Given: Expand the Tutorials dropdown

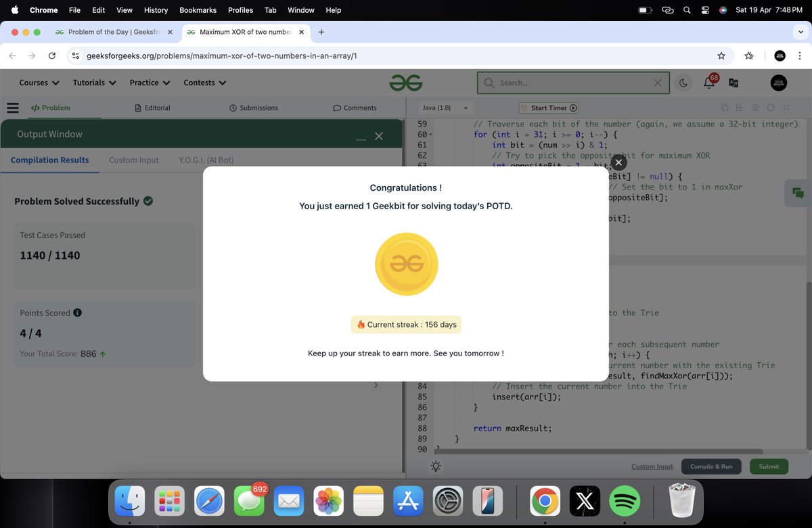Looking at the screenshot, I should tap(95, 83).
